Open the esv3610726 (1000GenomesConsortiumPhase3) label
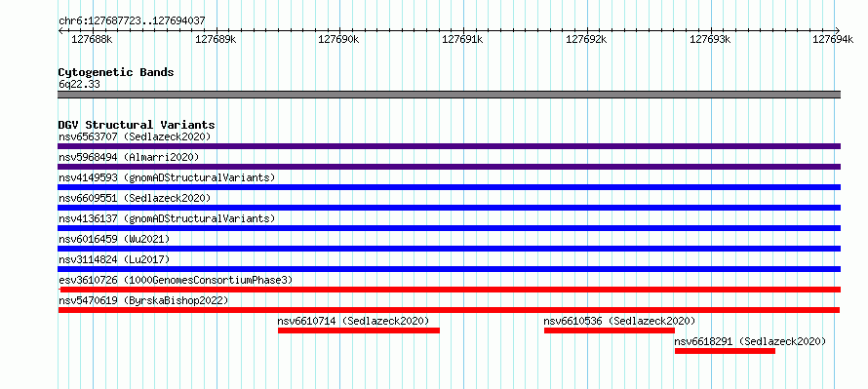Viewport: 868px width, 389px height. (x=176, y=280)
